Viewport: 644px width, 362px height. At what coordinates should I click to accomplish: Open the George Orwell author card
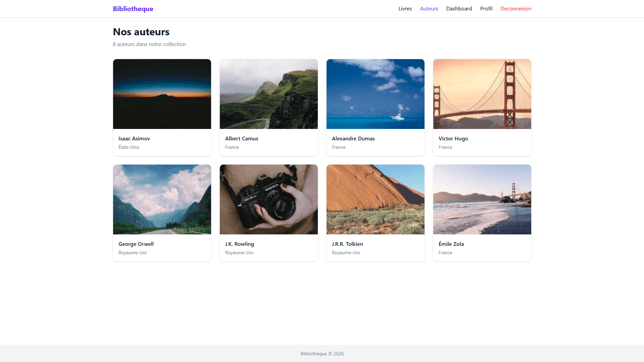pyautogui.click(x=136, y=244)
